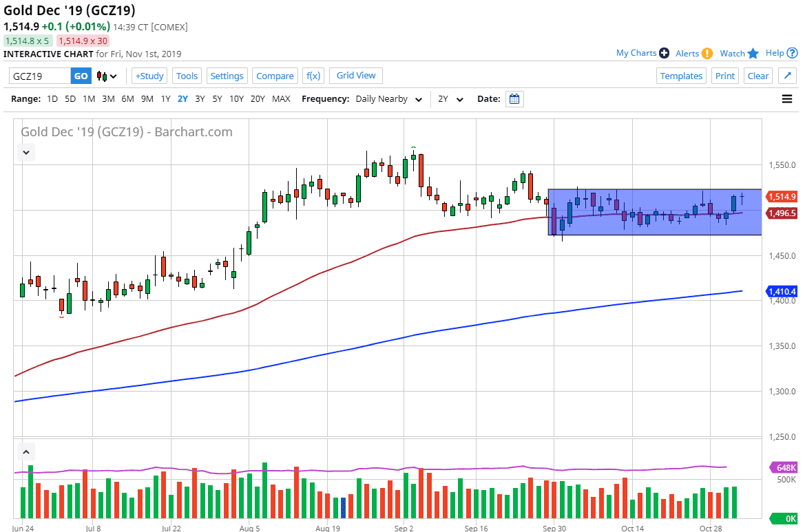Add to watchlist using the star icon
Image resolution: width=805 pixels, height=532 pixels.
[754, 52]
